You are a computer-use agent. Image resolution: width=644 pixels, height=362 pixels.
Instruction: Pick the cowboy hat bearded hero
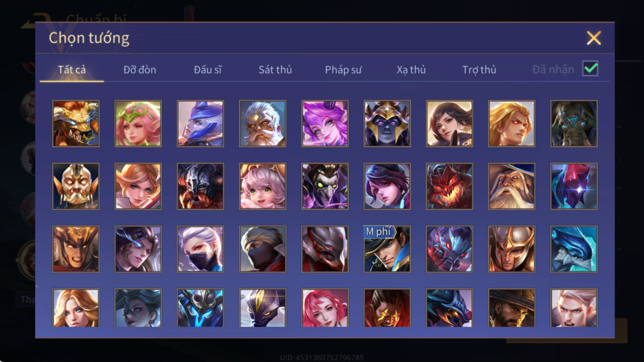(512, 308)
